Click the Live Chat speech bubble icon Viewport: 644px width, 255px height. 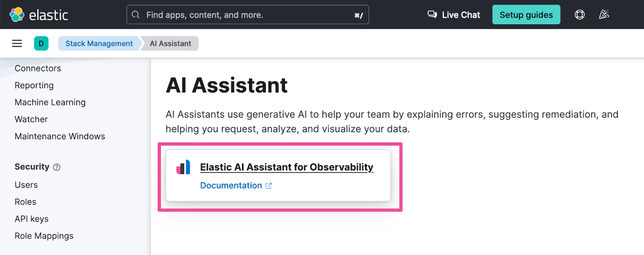tap(432, 14)
